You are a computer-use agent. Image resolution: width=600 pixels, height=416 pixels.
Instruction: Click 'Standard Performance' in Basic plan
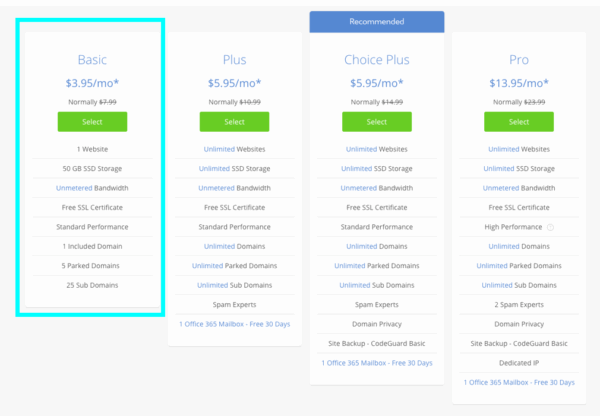point(92,227)
